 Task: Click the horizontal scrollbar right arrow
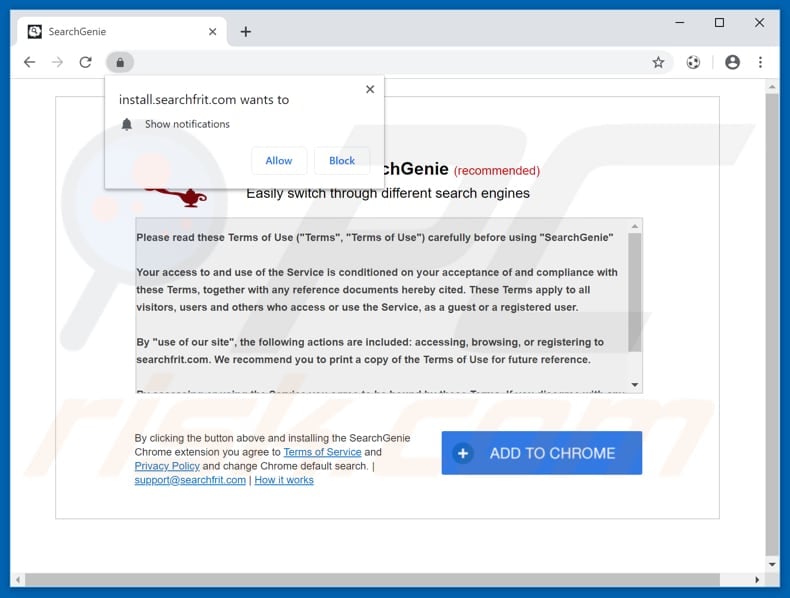click(x=757, y=580)
